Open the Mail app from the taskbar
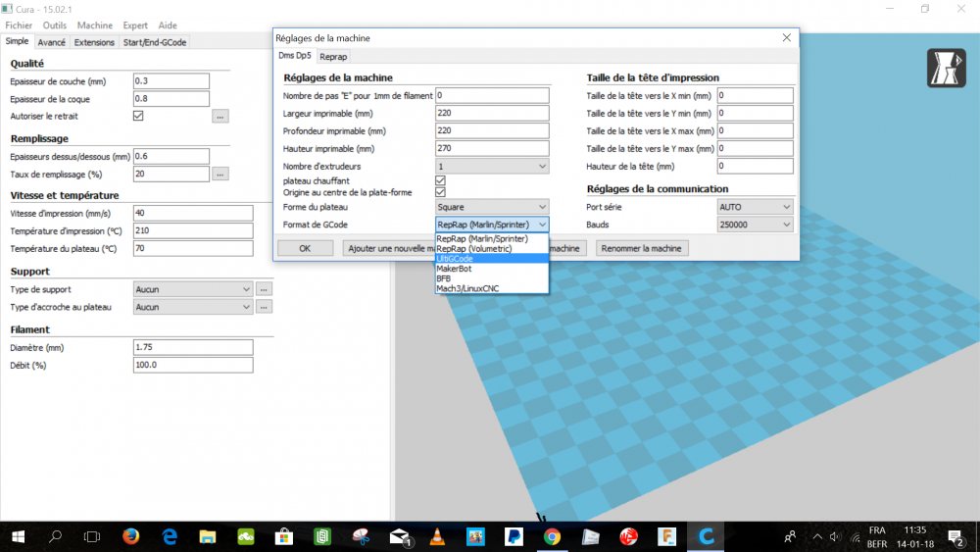This screenshot has height=552, width=980. click(x=399, y=536)
